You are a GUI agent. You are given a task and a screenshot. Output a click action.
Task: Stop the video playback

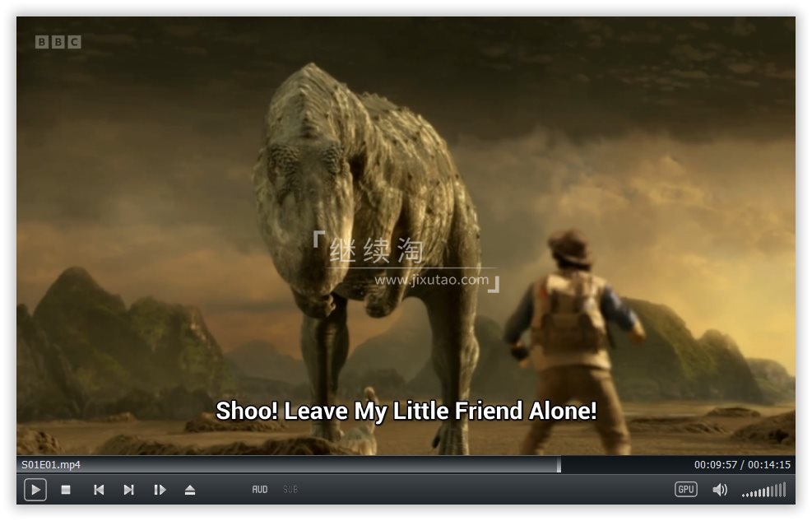point(67,490)
